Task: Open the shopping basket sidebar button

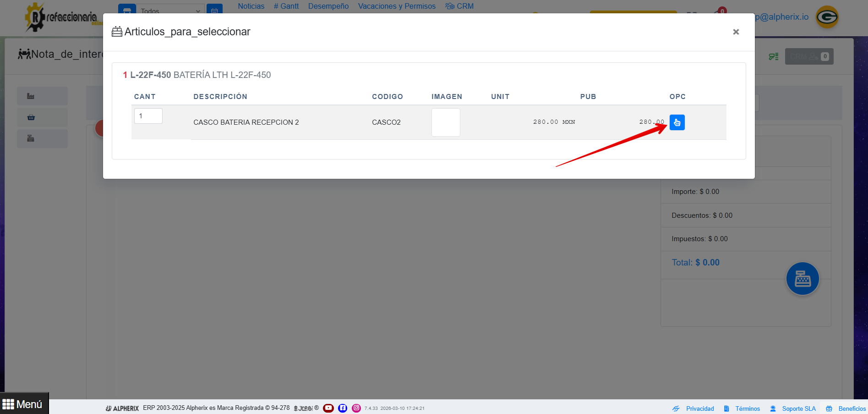Action: click(x=42, y=117)
